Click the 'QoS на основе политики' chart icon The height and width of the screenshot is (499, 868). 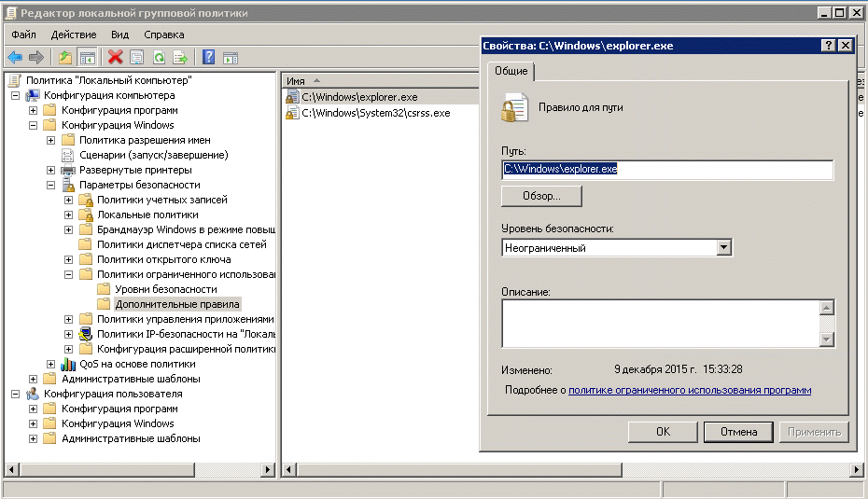(x=68, y=364)
